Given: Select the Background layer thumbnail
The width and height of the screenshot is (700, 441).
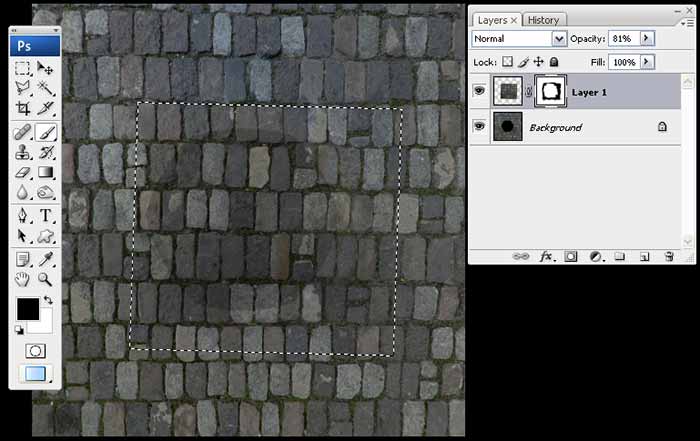Looking at the screenshot, I should pos(508,126).
